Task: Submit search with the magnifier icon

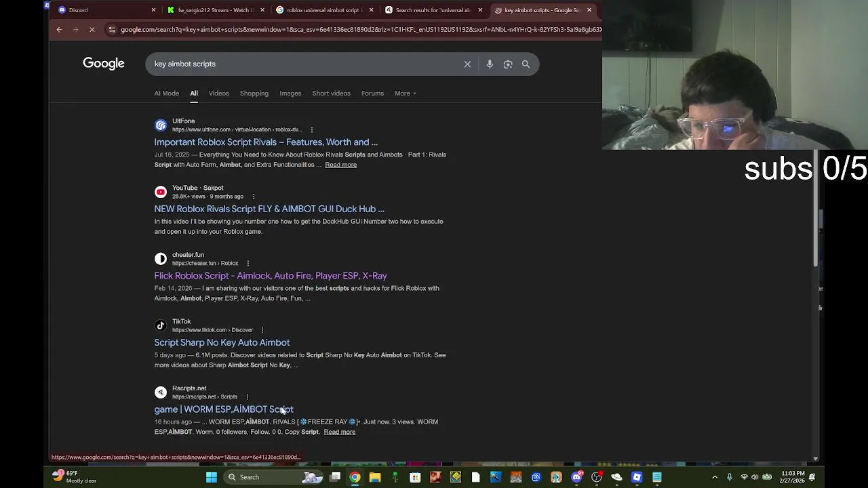Action: pyautogui.click(x=526, y=64)
